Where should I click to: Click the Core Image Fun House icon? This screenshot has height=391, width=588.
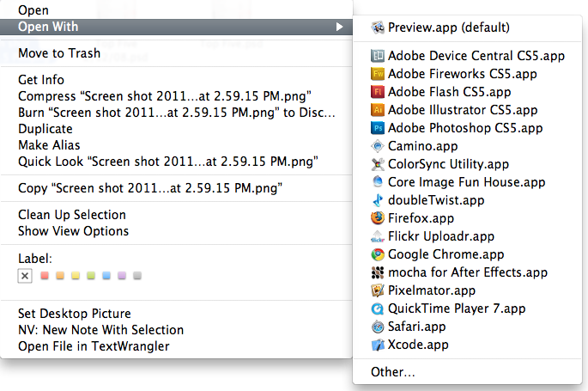click(378, 182)
